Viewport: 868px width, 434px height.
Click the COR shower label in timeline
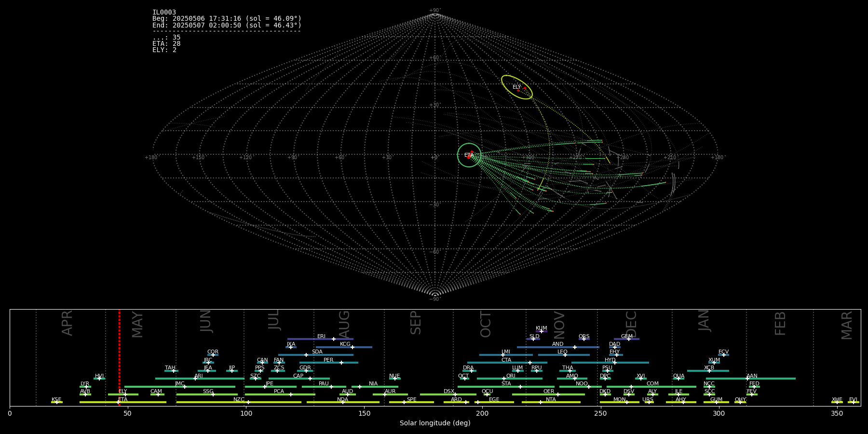(x=213, y=352)
